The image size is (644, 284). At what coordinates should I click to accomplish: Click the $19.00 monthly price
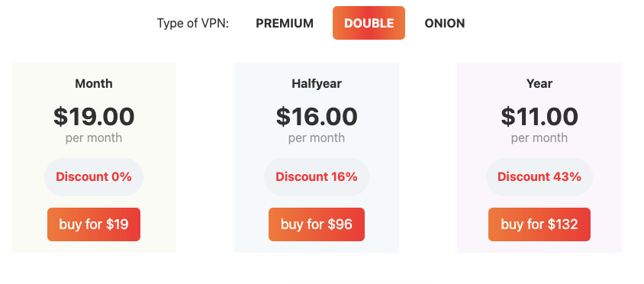(94, 116)
